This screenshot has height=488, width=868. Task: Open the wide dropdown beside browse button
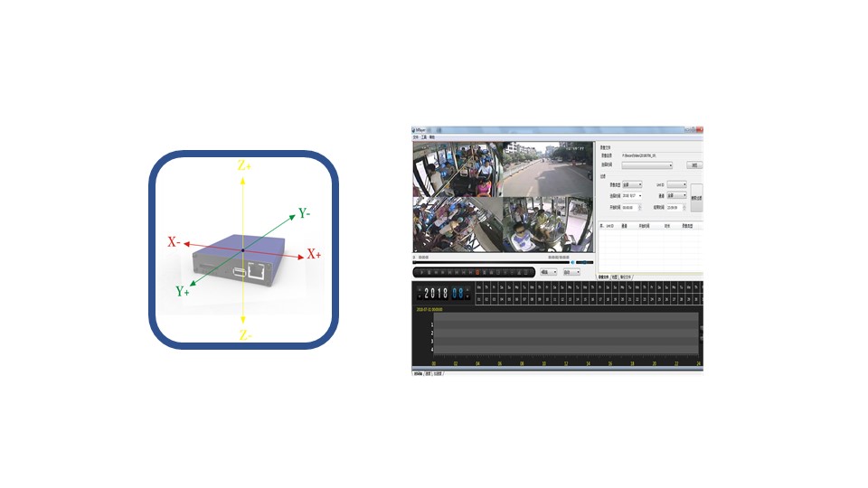(x=646, y=165)
